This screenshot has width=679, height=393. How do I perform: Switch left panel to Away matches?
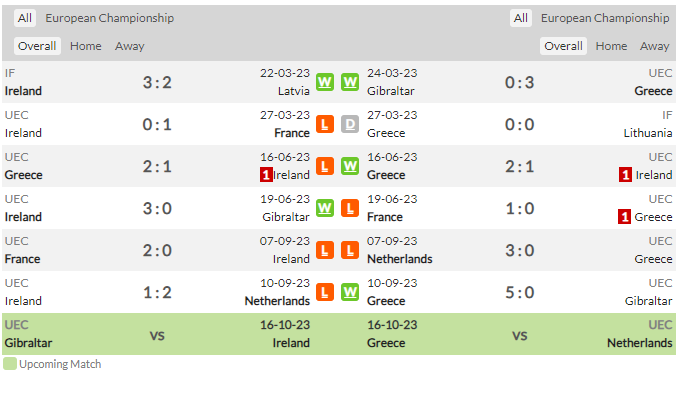click(129, 46)
